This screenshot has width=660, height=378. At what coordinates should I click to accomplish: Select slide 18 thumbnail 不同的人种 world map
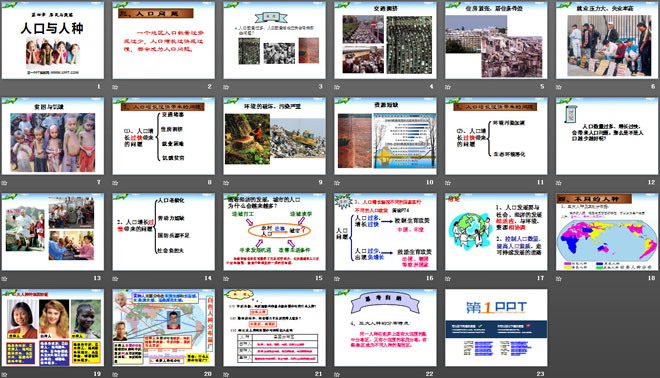(x=607, y=232)
